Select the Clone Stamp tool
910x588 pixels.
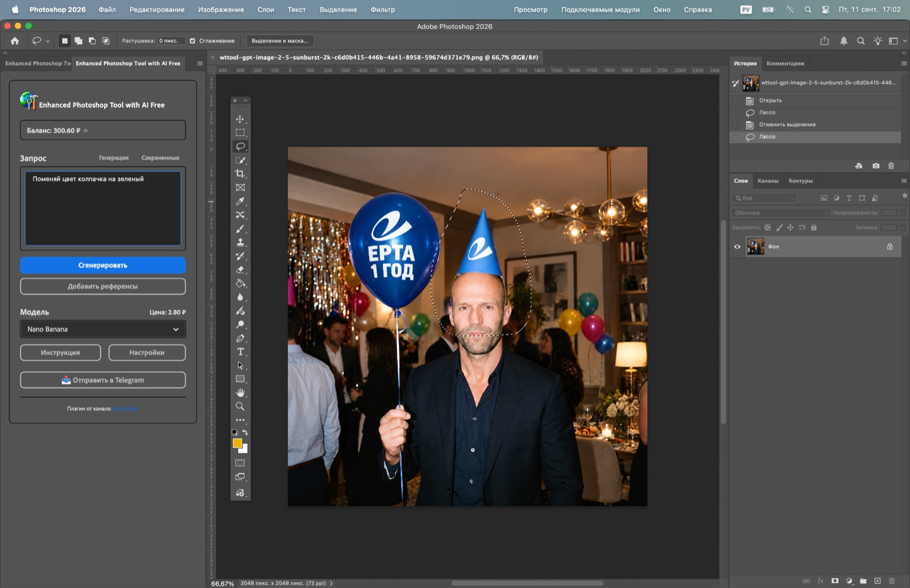pos(240,242)
